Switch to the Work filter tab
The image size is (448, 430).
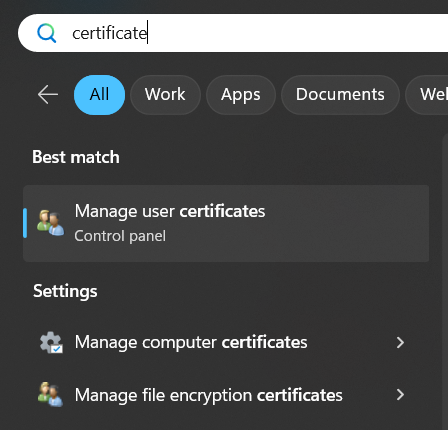click(165, 95)
